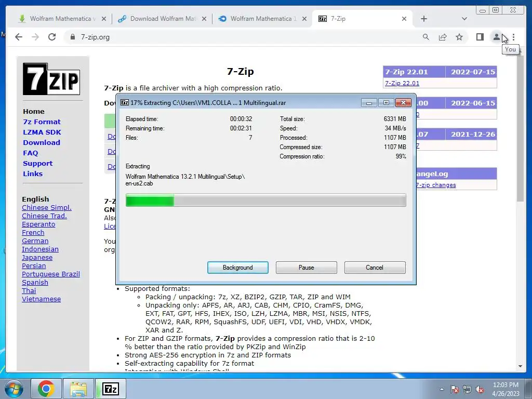This screenshot has width=532, height=399.
Task: Click the volume speaker tray icon
Action: pyautogui.click(x=480, y=389)
